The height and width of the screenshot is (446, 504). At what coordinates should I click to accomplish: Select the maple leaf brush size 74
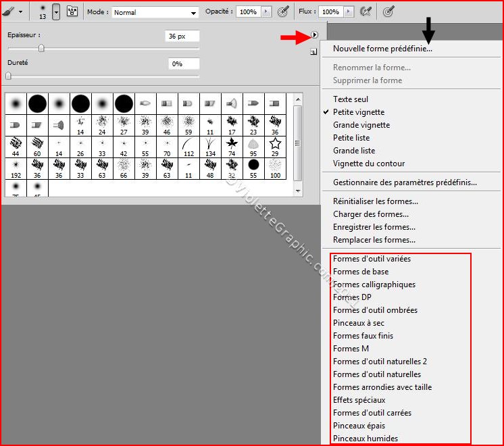[232, 145]
